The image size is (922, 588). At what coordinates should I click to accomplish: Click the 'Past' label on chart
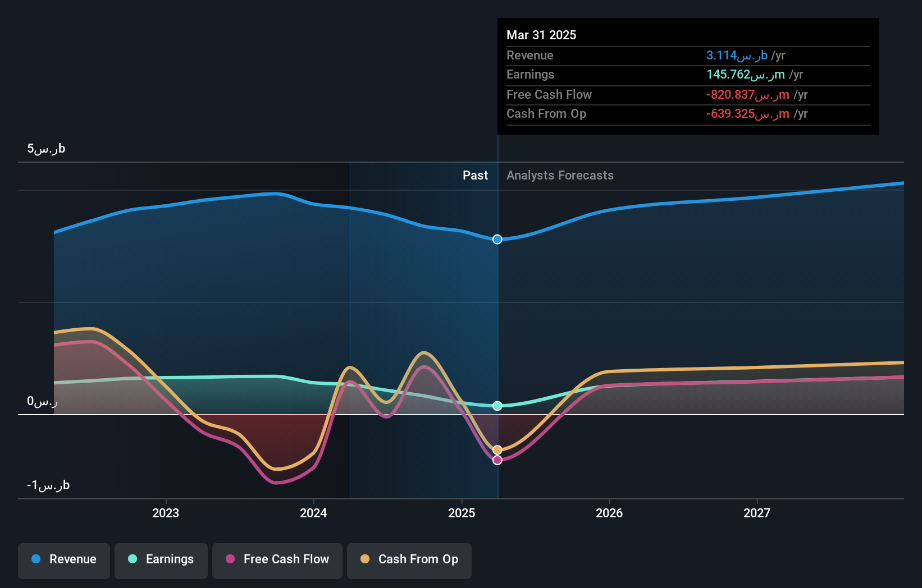point(475,176)
